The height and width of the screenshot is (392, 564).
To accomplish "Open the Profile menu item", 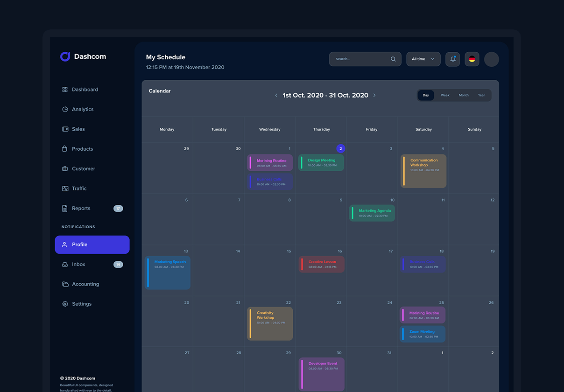I will tap(92, 245).
